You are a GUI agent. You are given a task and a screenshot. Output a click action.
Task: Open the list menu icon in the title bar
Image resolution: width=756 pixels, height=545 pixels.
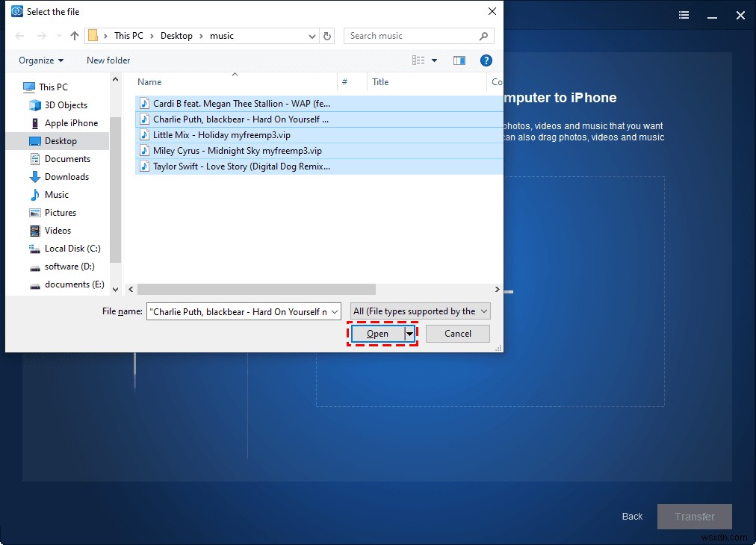click(684, 15)
